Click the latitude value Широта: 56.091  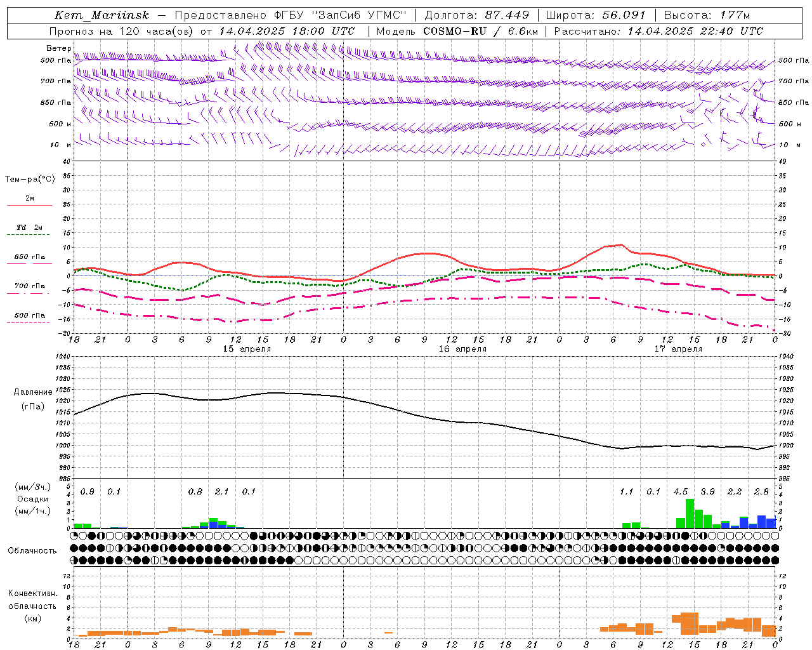[x=596, y=15]
